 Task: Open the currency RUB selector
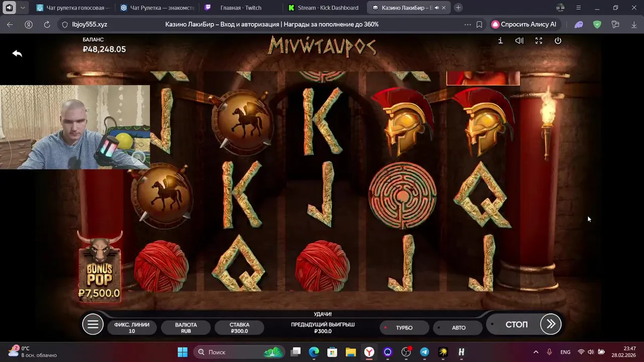[186, 328]
